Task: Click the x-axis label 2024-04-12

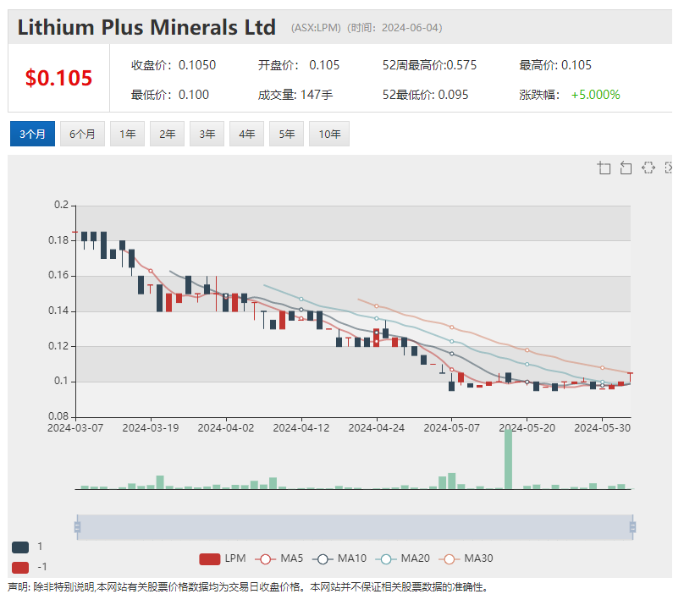Action: (301, 428)
